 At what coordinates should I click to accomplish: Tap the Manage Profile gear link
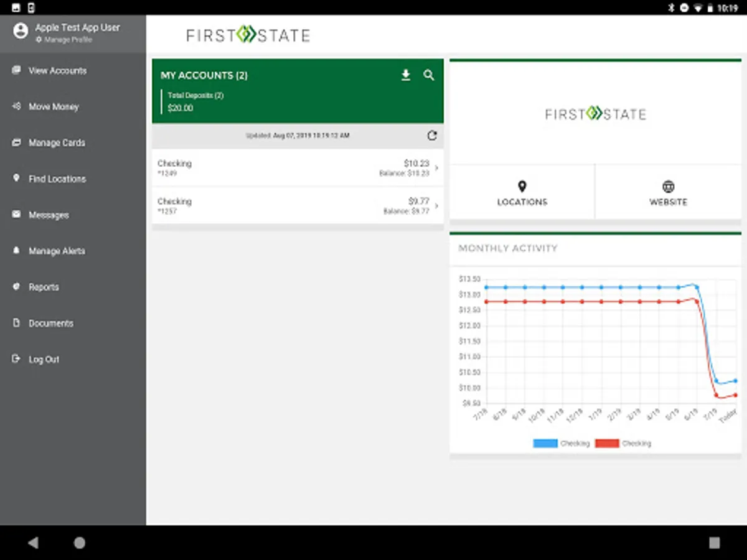point(64,40)
